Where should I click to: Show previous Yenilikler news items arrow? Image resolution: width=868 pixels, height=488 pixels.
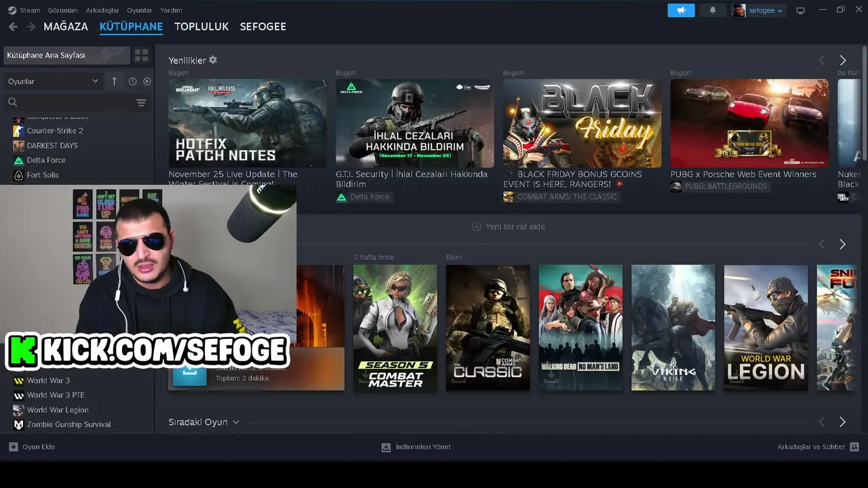coord(822,60)
